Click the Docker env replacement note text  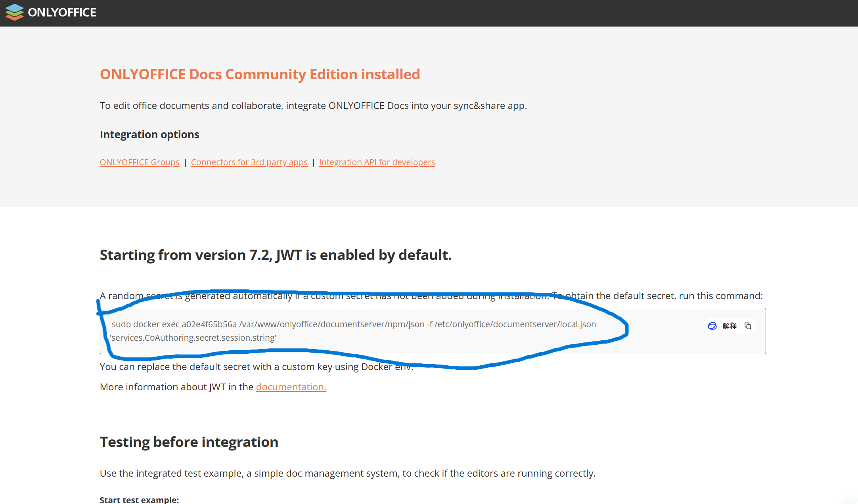pos(256,367)
